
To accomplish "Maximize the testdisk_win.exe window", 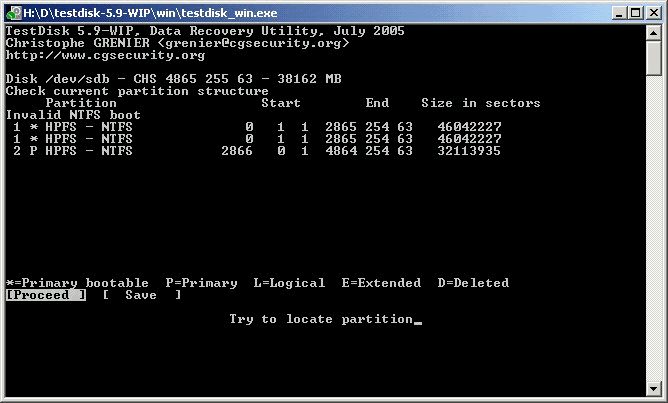I will [x=635, y=13].
